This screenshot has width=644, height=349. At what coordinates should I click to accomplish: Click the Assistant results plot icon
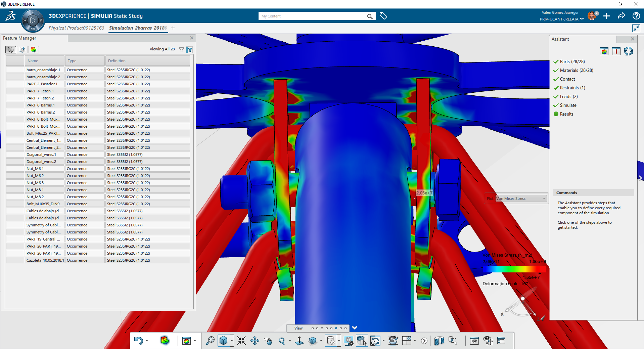[x=604, y=51]
